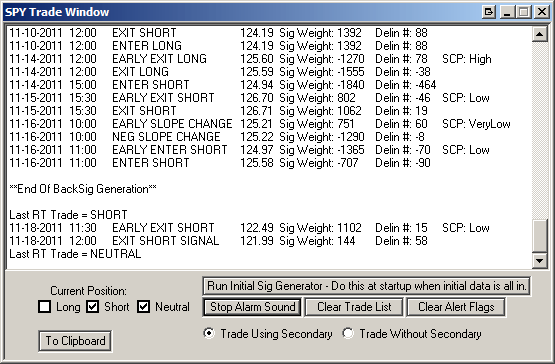Click Run Initial Sig Generator button

[366, 286]
